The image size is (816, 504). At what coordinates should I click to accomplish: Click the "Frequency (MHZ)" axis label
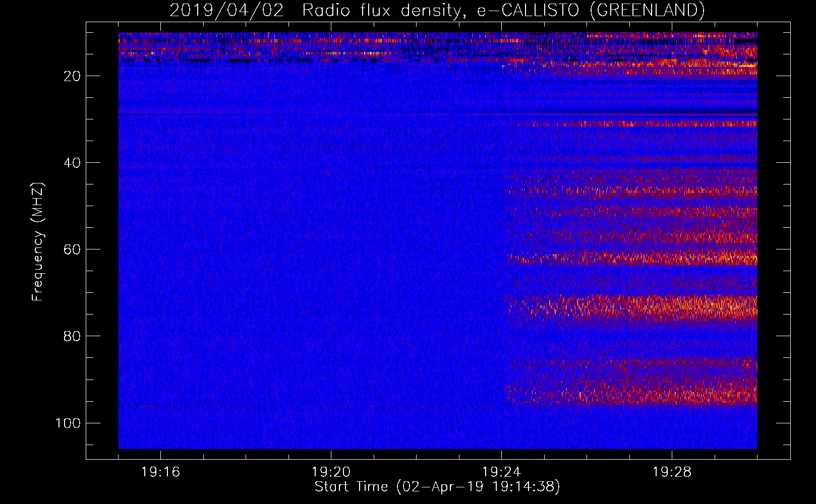38,242
